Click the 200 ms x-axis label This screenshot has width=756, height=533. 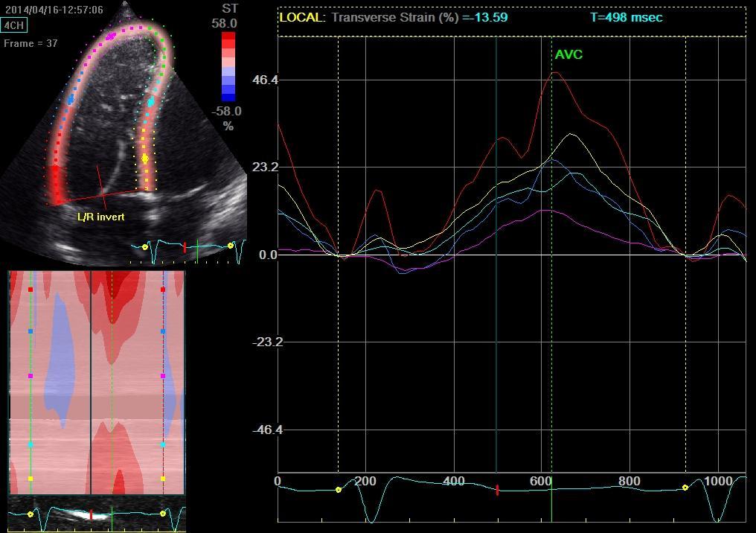[365, 481]
